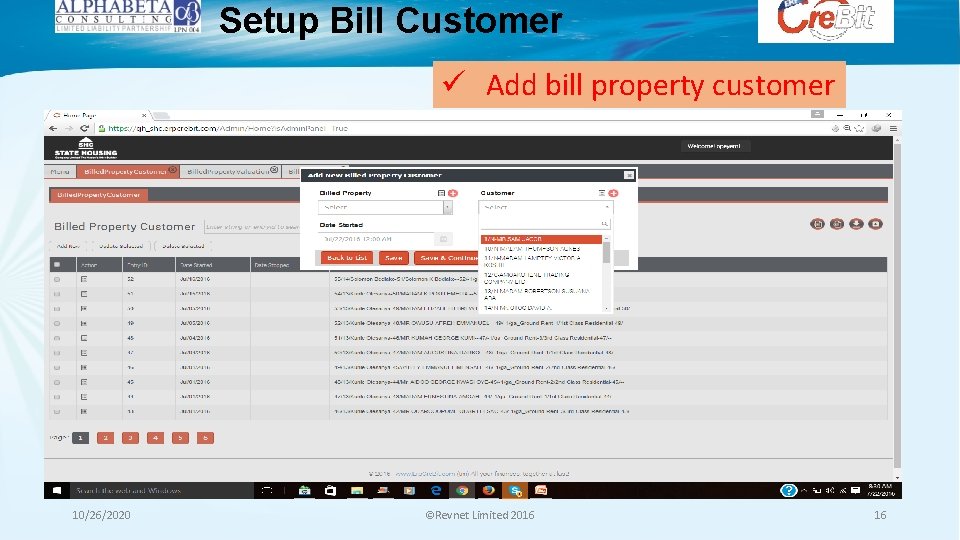Click fourth round icon above grid
The height and width of the screenshot is (540, 960).
coord(876,224)
